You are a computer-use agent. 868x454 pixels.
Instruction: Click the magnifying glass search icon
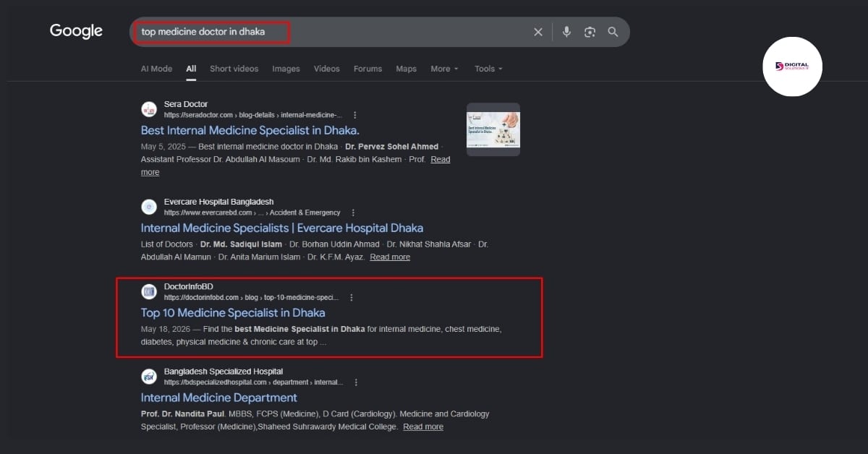pyautogui.click(x=613, y=32)
